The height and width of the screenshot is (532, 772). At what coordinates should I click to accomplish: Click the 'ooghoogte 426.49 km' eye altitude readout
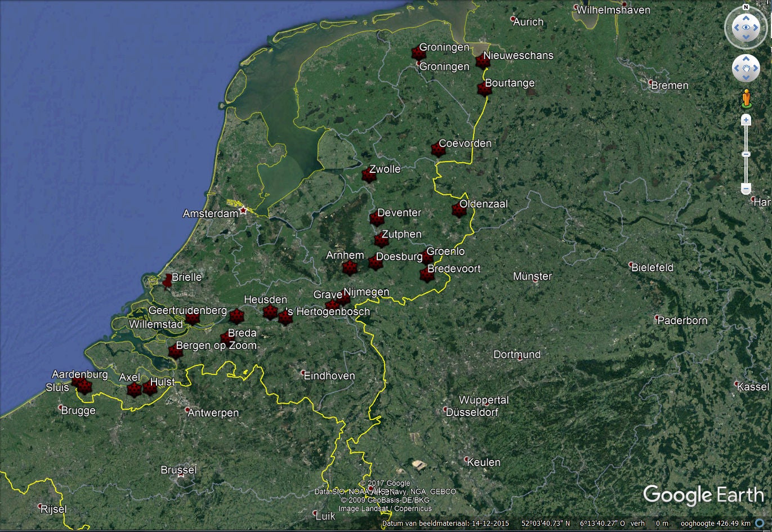[x=716, y=524]
